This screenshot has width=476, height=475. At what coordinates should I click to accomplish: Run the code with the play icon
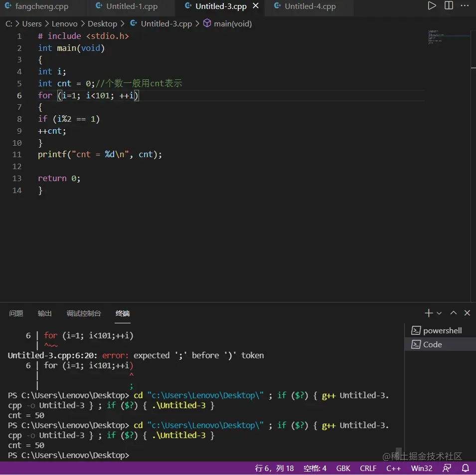[432, 6]
